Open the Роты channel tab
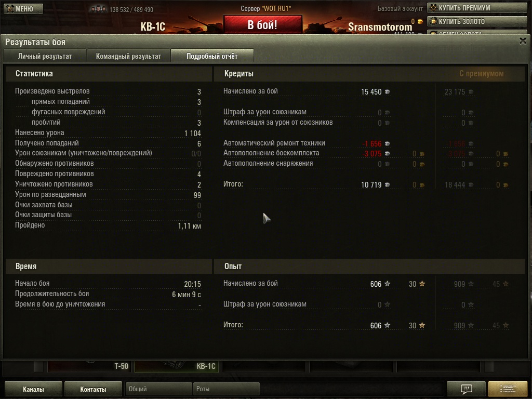Image resolution: width=532 pixels, height=399 pixels. [x=226, y=389]
